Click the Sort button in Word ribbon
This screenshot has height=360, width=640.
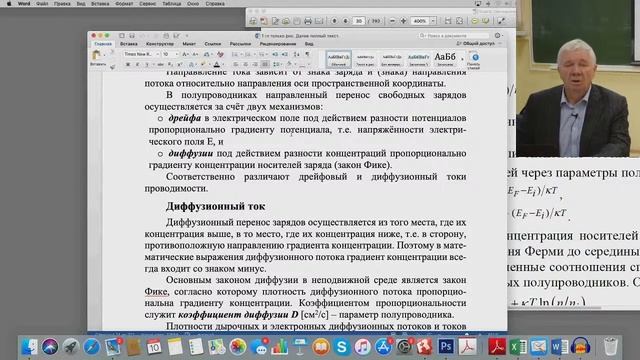297,54
